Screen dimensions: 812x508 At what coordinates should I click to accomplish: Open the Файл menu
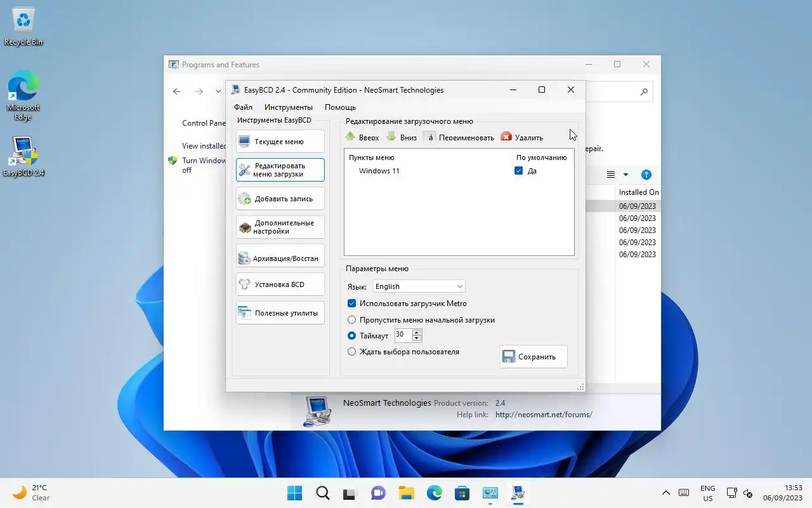coord(243,107)
